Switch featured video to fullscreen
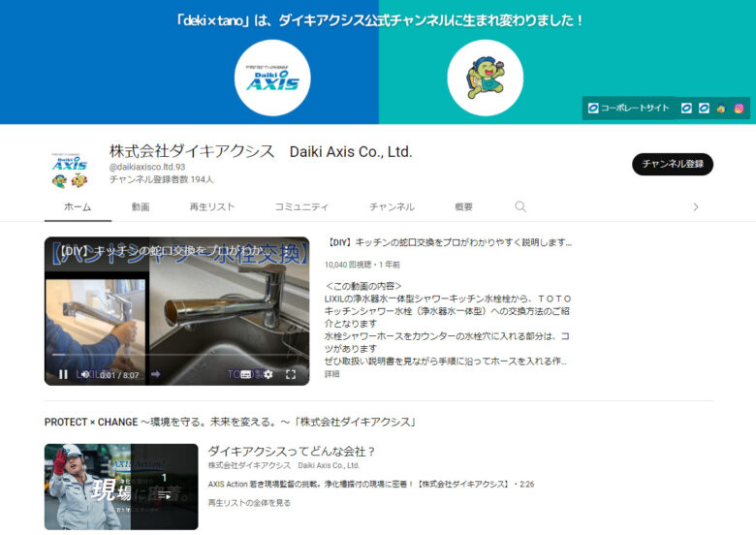This screenshot has width=756, height=535. pyautogui.click(x=291, y=374)
